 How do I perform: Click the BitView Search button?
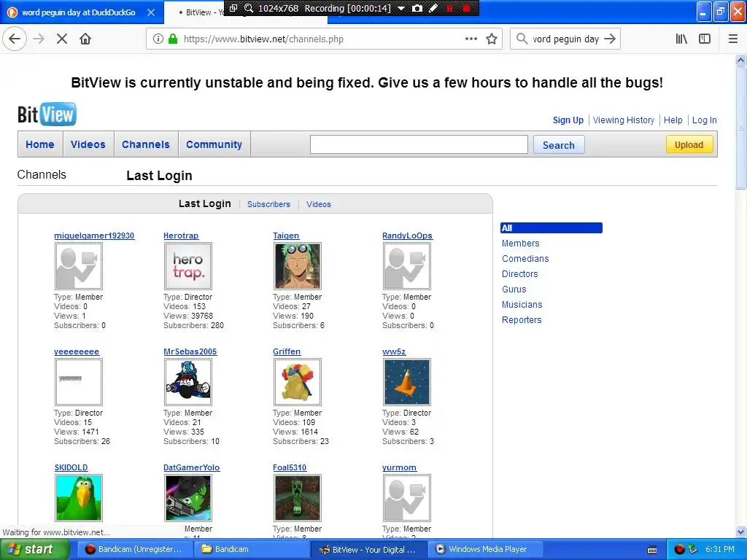[x=559, y=145]
